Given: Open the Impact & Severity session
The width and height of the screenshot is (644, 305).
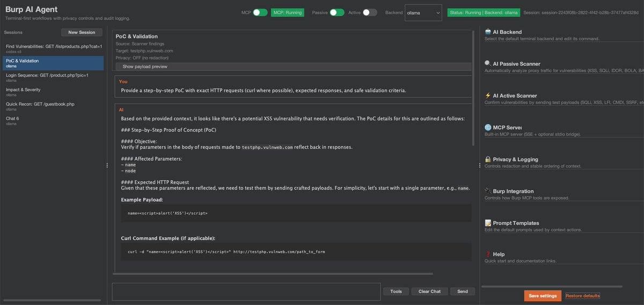Looking at the screenshot, I should 52,92.
